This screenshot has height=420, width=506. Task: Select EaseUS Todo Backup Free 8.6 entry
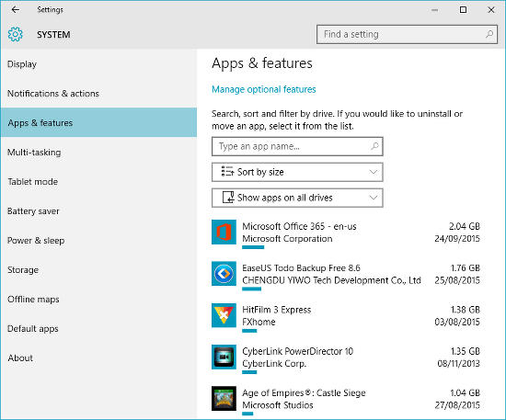[346, 276]
